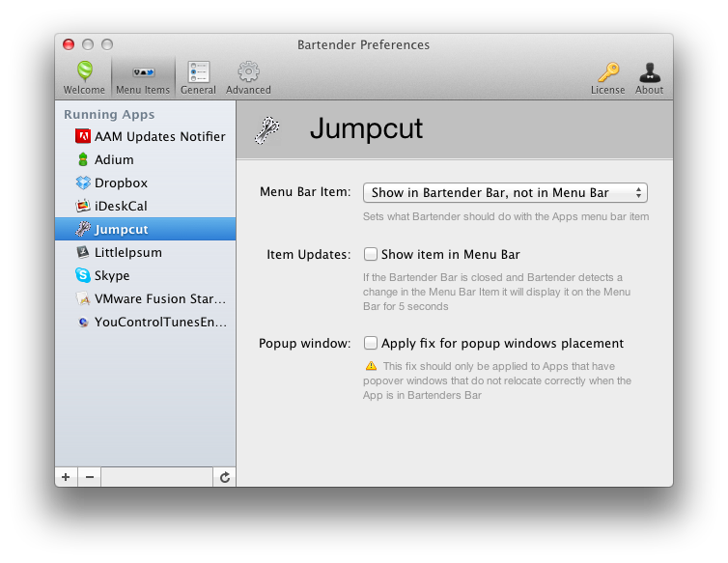Image resolution: width=728 pixels, height=563 pixels.
Task: Click the Item Updates label
Action: point(308,255)
